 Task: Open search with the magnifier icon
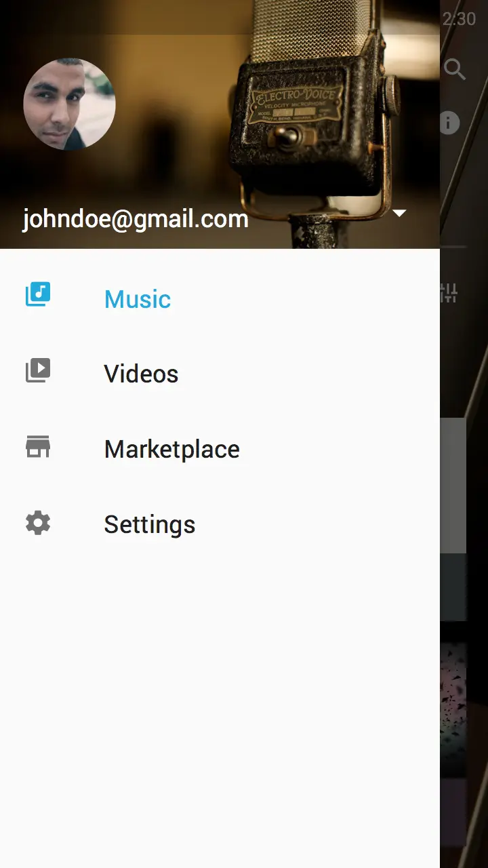click(x=455, y=69)
